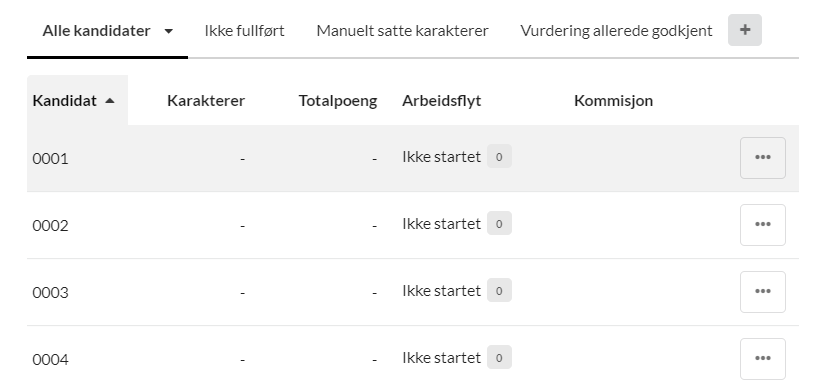Select candidate 0001 row

(x=413, y=158)
